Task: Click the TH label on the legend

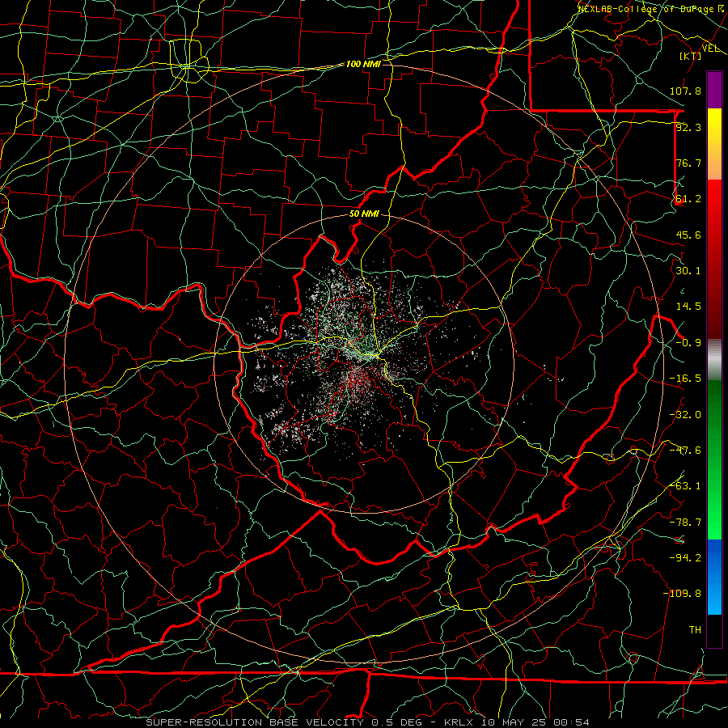Action: coord(695,630)
